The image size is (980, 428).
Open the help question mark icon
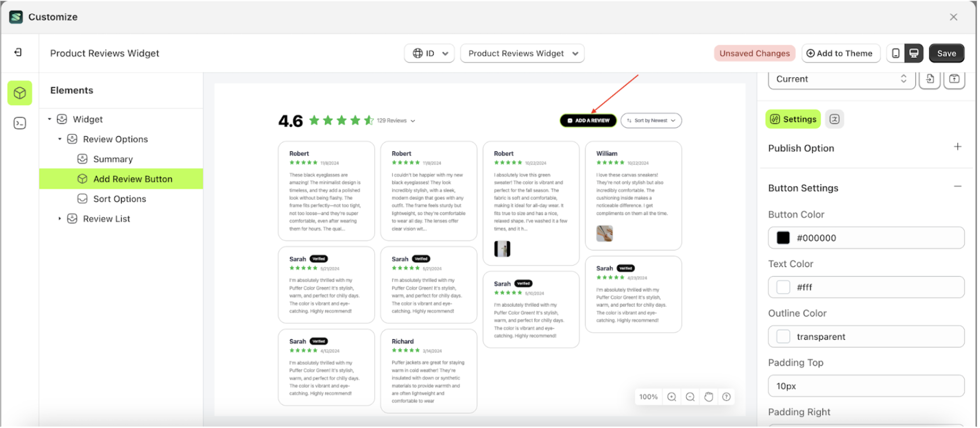coord(727,397)
